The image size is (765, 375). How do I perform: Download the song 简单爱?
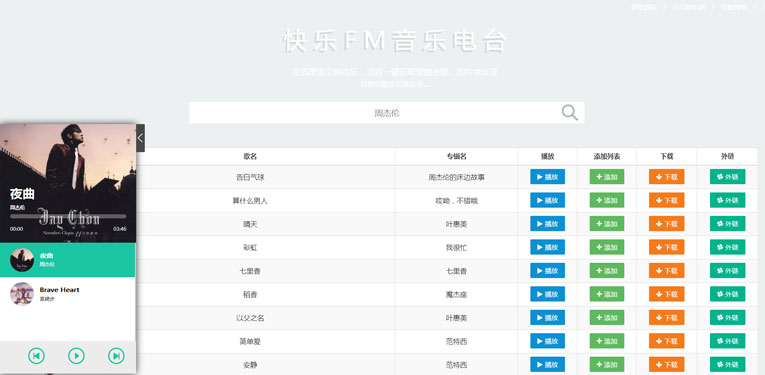coord(666,340)
